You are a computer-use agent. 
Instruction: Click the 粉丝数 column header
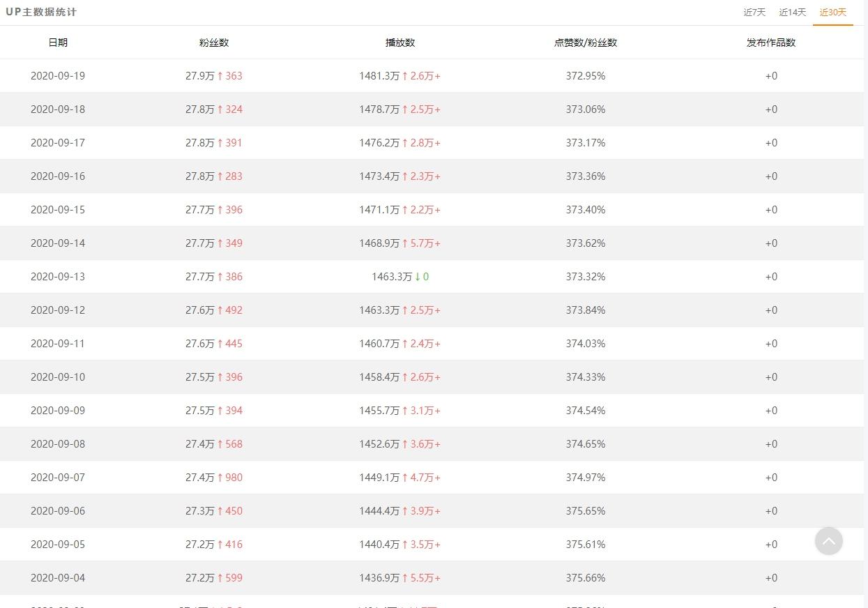coord(214,43)
